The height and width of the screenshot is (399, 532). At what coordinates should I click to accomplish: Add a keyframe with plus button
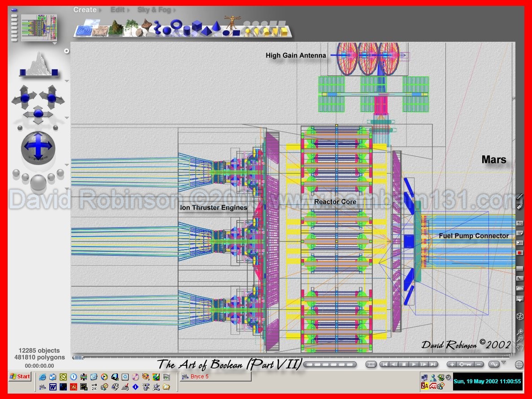coord(452,364)
